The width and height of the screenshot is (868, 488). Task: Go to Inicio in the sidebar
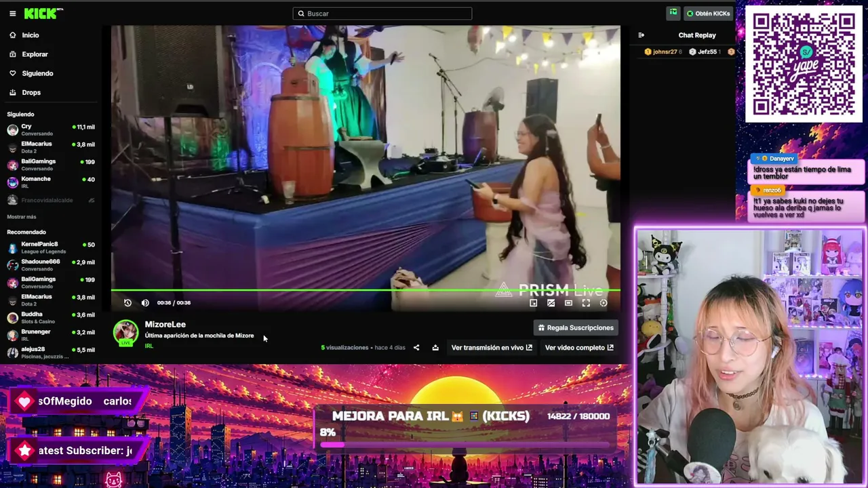point(31,35)
